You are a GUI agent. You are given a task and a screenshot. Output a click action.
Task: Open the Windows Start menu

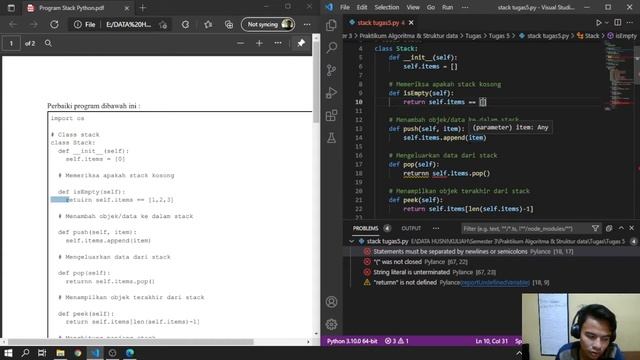(8, 353)
